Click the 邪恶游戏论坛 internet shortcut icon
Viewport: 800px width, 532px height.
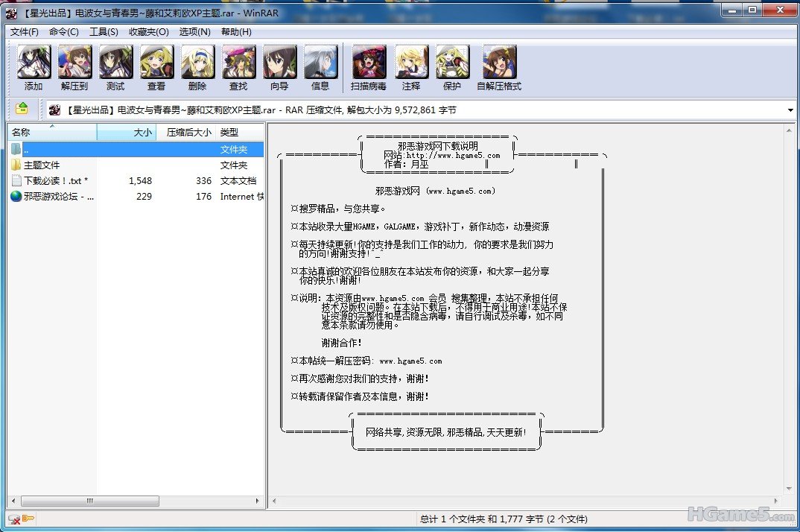(16, 196)
